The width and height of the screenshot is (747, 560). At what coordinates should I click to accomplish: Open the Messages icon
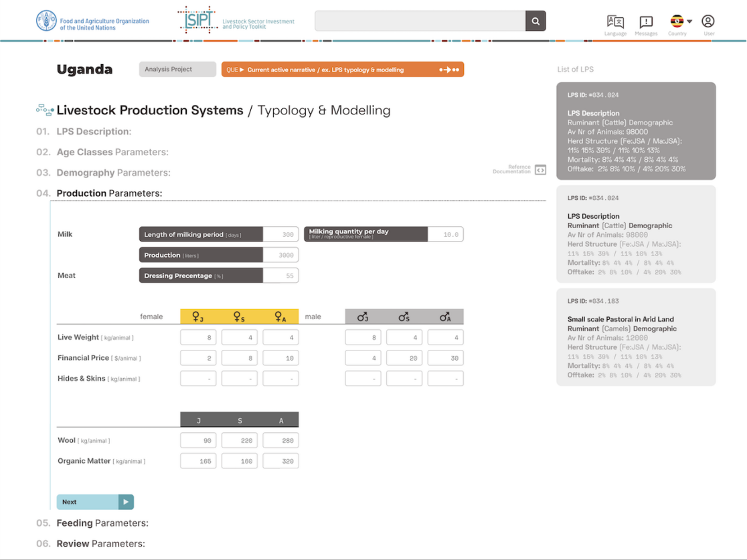click(x=646, y=22)
